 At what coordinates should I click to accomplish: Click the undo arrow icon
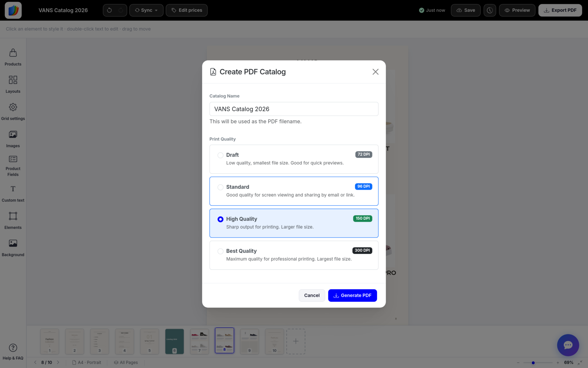click(x=109, y=10)
